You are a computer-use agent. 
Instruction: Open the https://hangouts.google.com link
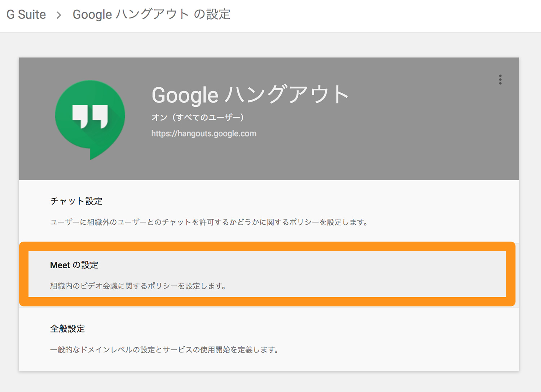[204, 133]
